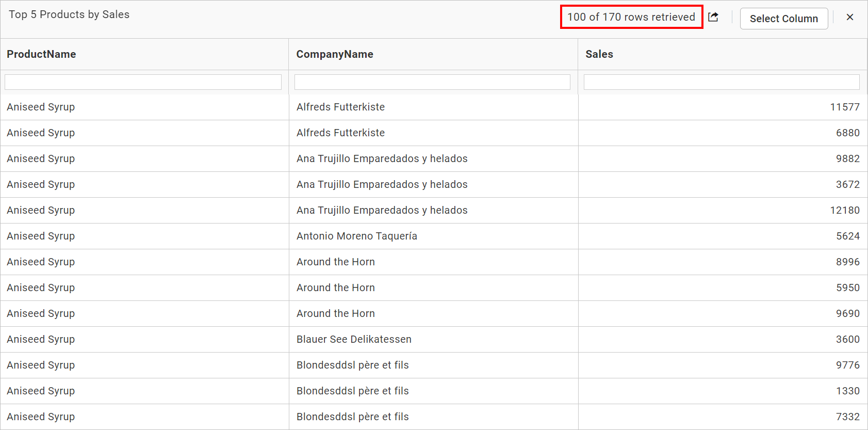Viewport: 868px width, 430px height.
Task: Open the Select Column button
Action: (783, 19)
